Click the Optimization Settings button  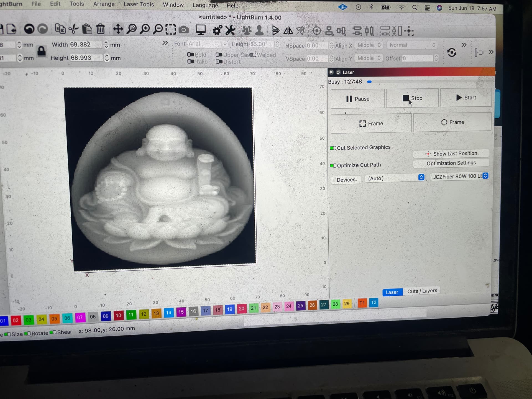point(451,163)
